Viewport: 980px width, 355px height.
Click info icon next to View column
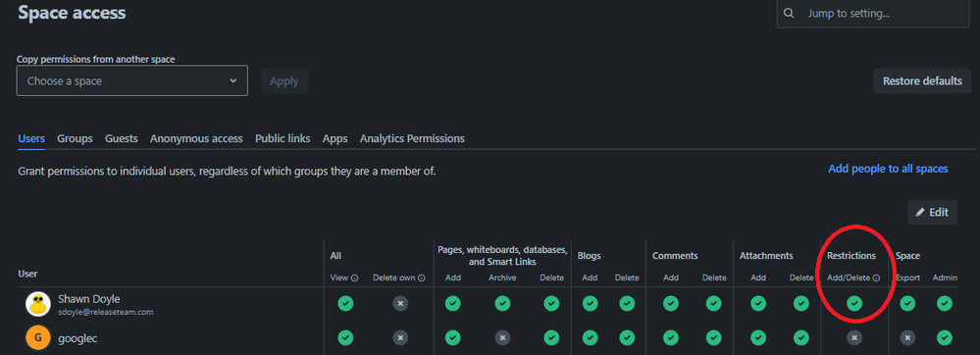click(354, 279)
